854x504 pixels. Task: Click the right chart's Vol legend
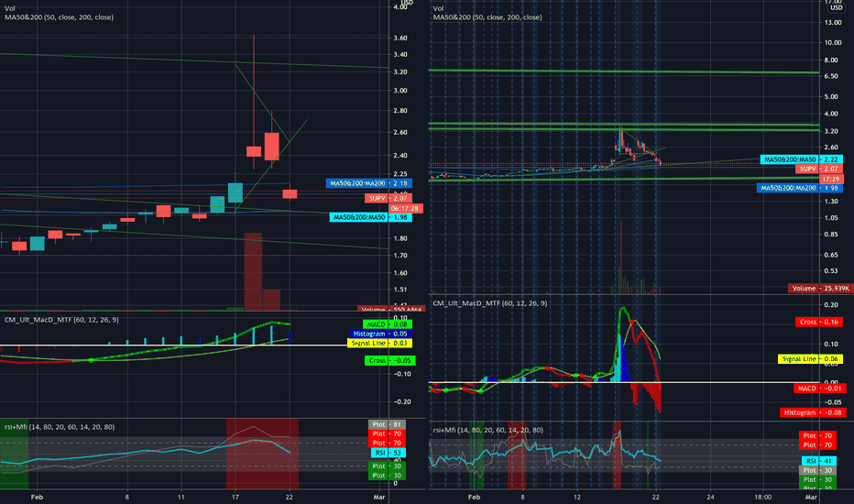(x=438, y=9)
